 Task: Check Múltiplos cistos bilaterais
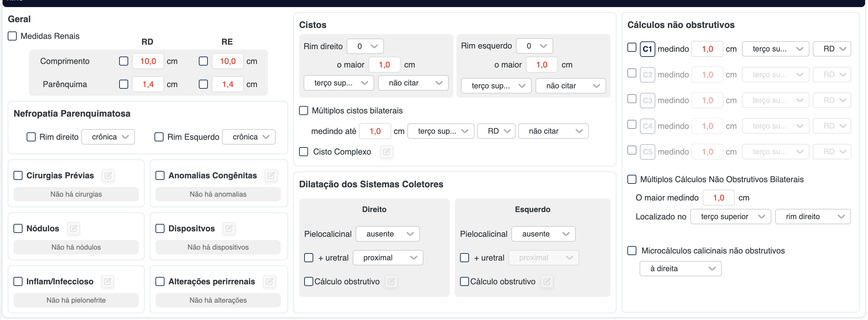(304, 111)
